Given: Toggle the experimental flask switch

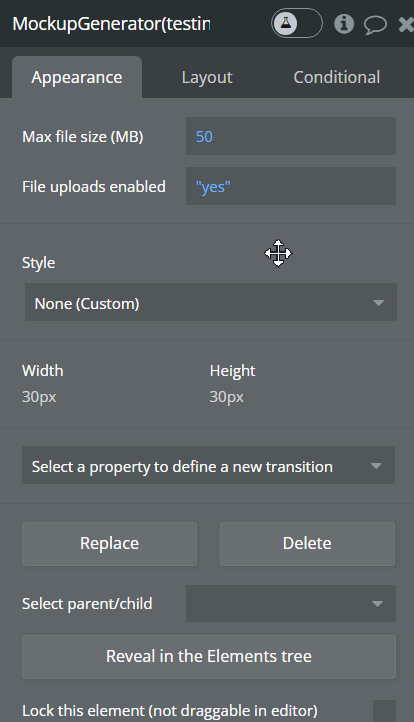Looking at the screenshot, I should [297, 23].
